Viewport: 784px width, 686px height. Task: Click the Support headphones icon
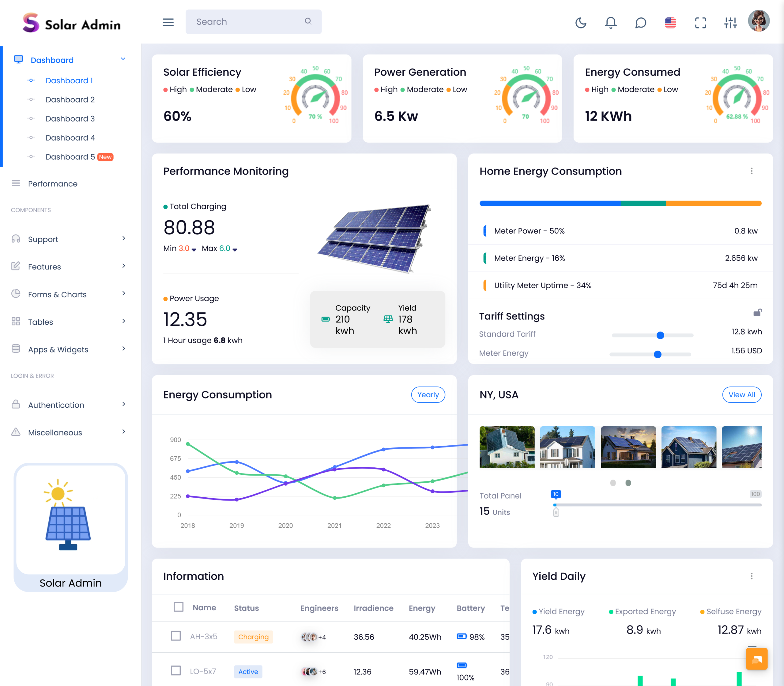16,239
